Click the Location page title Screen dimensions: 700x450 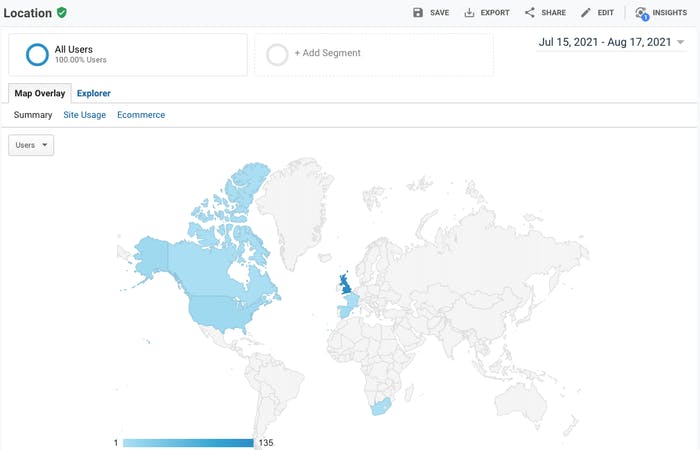click(x=28, y=13)
